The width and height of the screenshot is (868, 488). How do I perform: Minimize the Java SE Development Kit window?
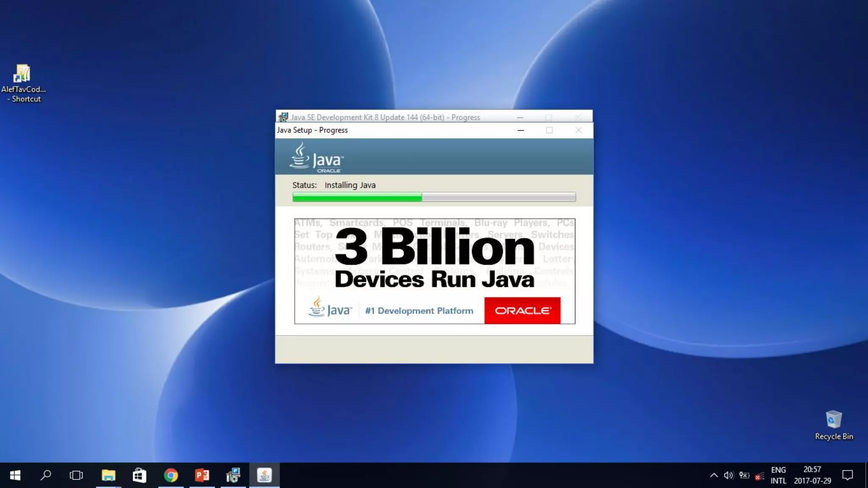point(520,117)
